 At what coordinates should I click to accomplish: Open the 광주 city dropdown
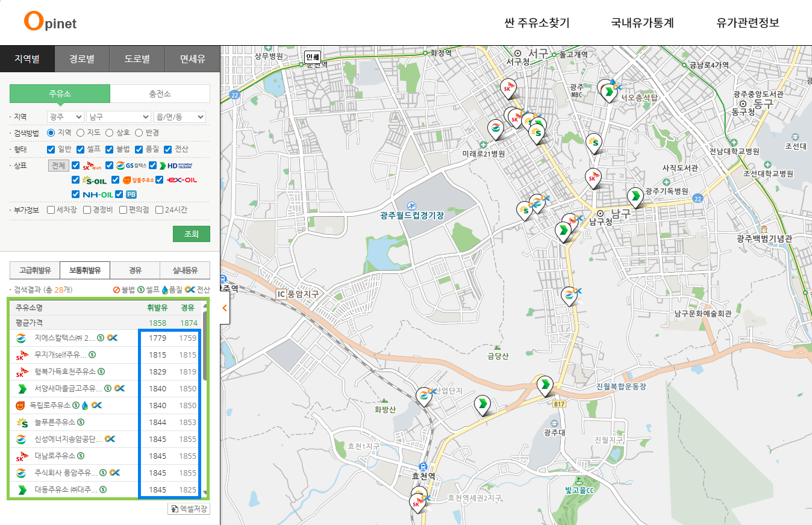[x=66, y=117]
